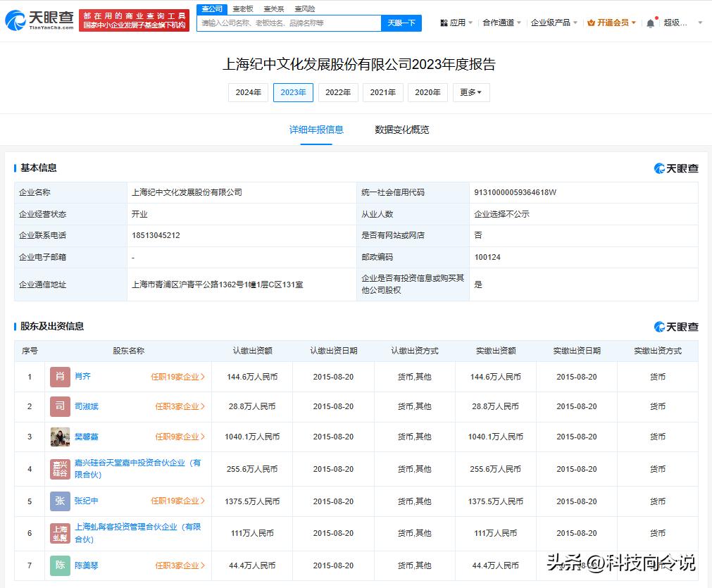712x588 pixels.
Task: Select the 查风险 search tab
Action: 305,8
